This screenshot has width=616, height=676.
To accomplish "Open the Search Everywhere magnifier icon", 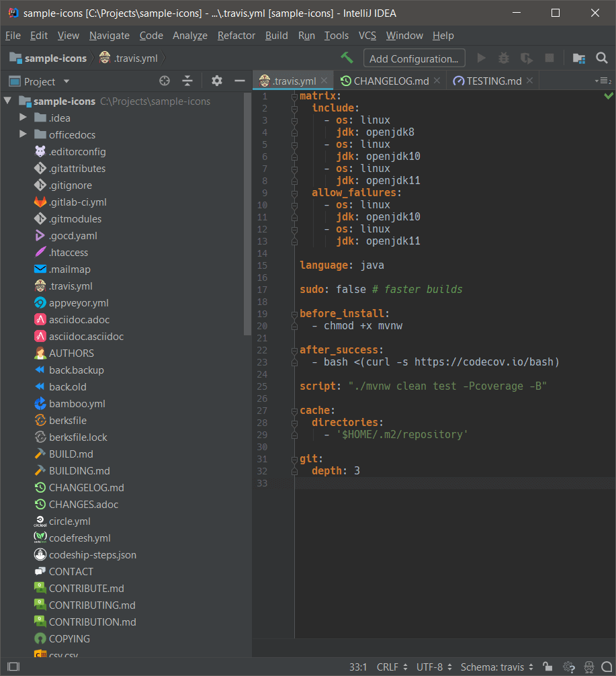I will pyautogui.click(x=601, y=58).
